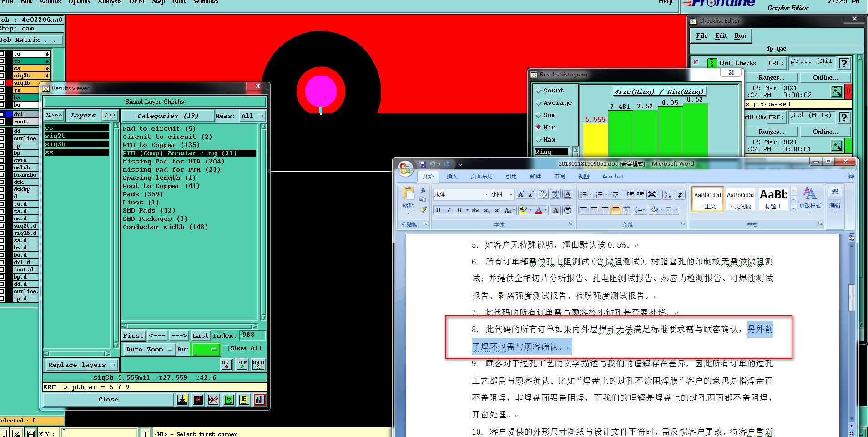The height and width of the screenshot is (437, 868).
Task: Open the Auto Zoom dropdown
Action: 149,349
